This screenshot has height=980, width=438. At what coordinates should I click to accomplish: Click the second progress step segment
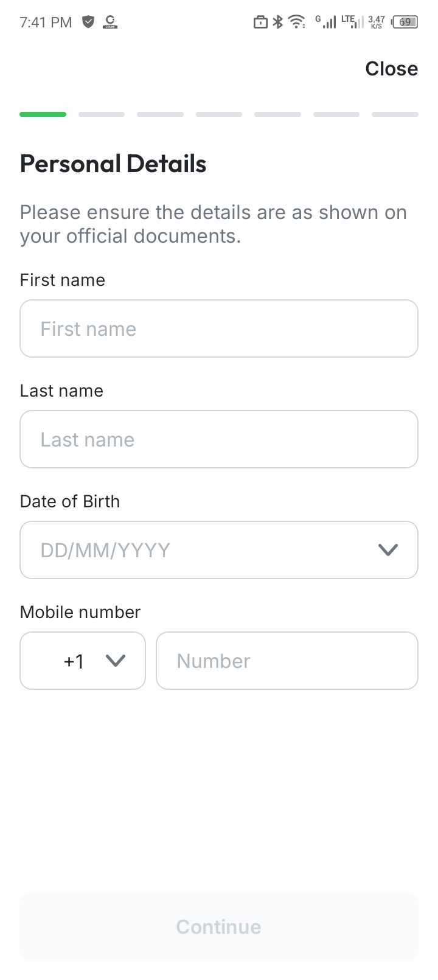tap(102, 114)
